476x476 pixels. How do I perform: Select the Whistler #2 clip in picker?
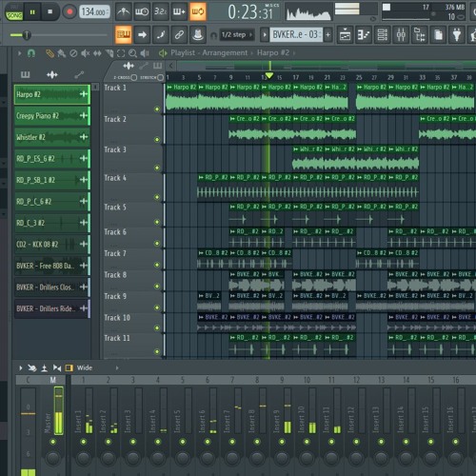52,137
